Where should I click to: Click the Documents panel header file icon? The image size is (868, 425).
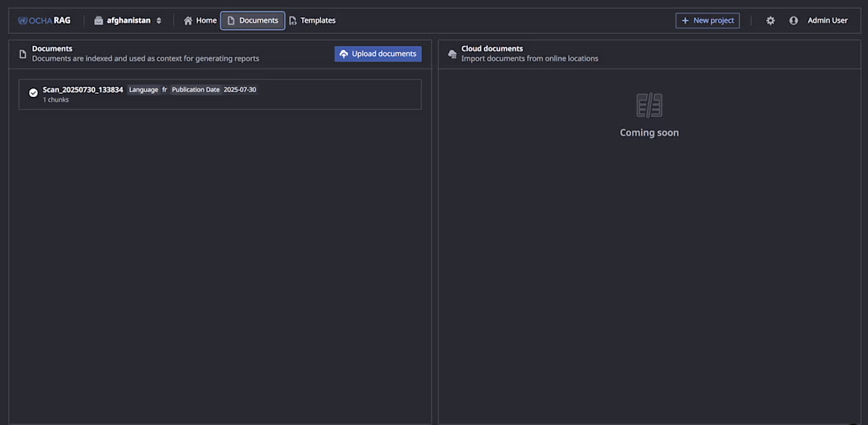click(x=23, y=54)
